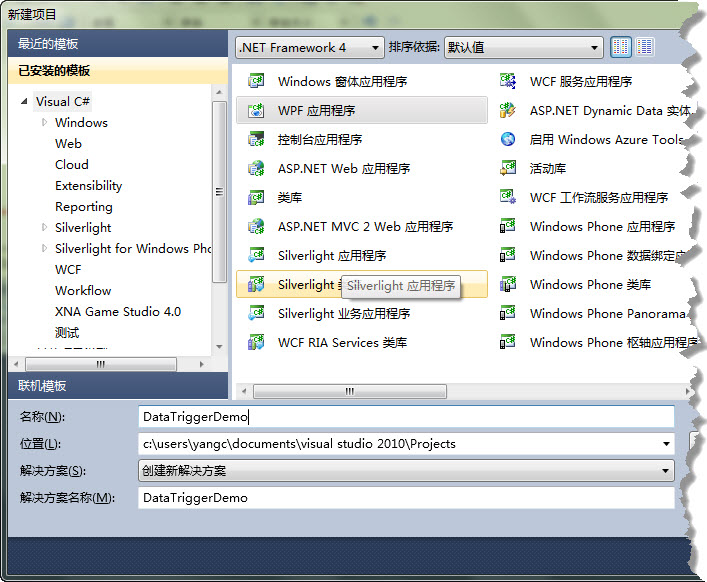Select the 测试 tree item

coord(67,333)
